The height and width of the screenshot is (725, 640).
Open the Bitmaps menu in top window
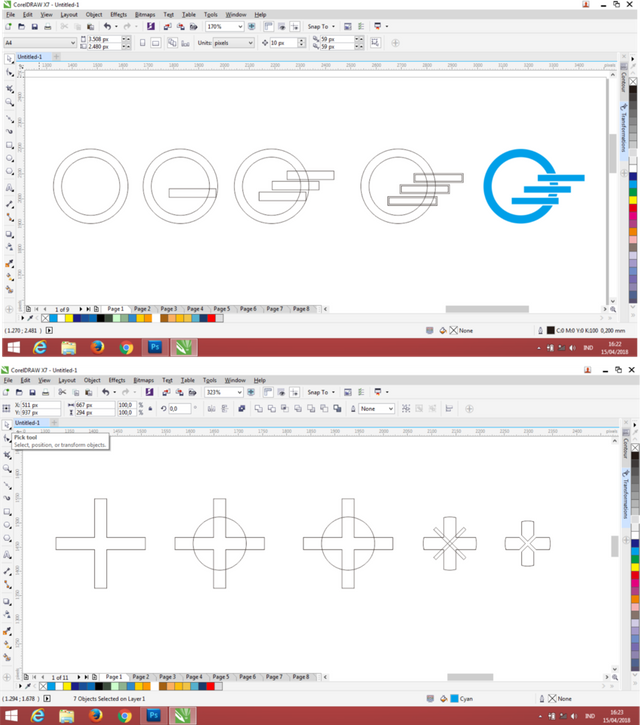[145, 15]
